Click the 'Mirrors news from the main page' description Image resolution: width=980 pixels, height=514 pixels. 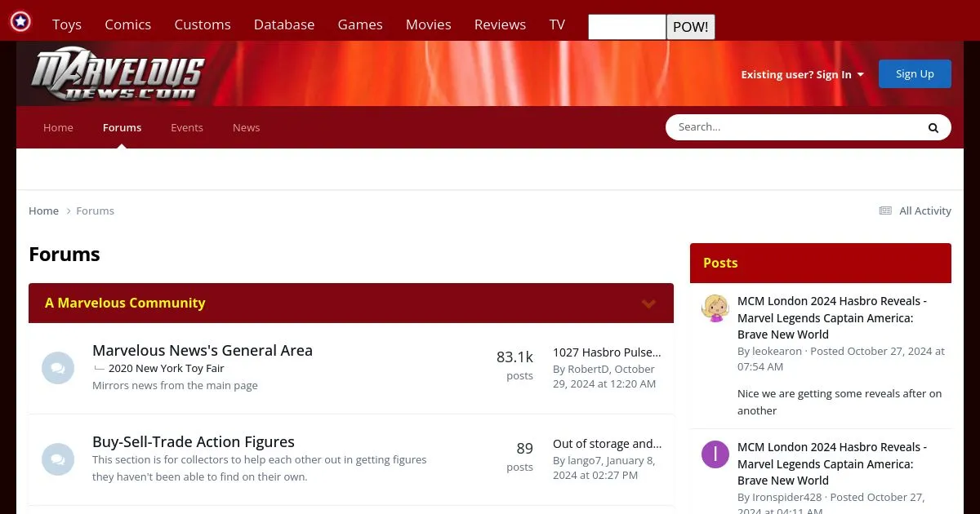[175, 385]
